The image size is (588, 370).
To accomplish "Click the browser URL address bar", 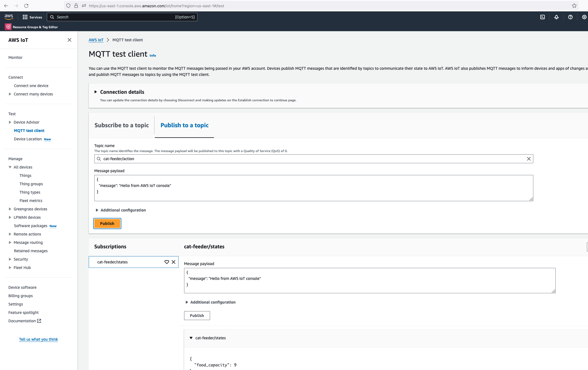I will pyautogui.click(x=321, y=6).
